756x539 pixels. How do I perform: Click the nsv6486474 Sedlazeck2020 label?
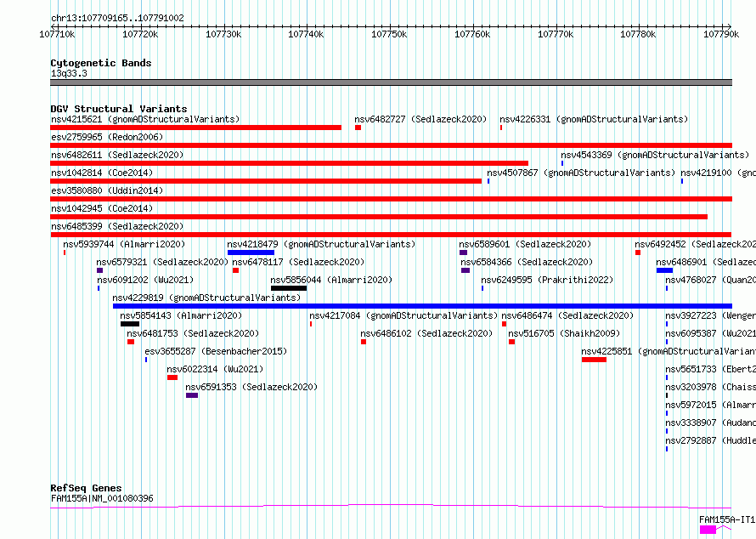pos(567,315)
